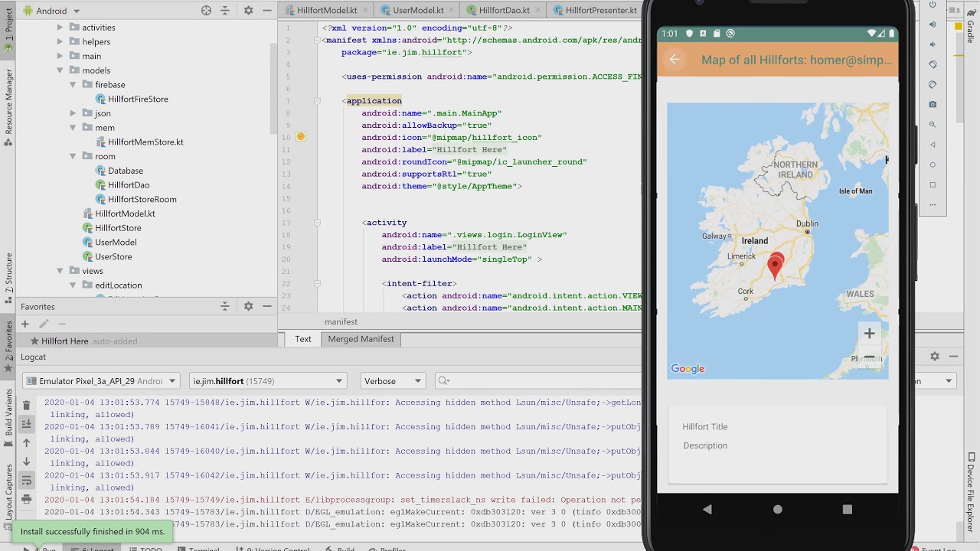Open the Logcat panel settings gear
Screen dimensions: 980x551
[x=934, y=357]
